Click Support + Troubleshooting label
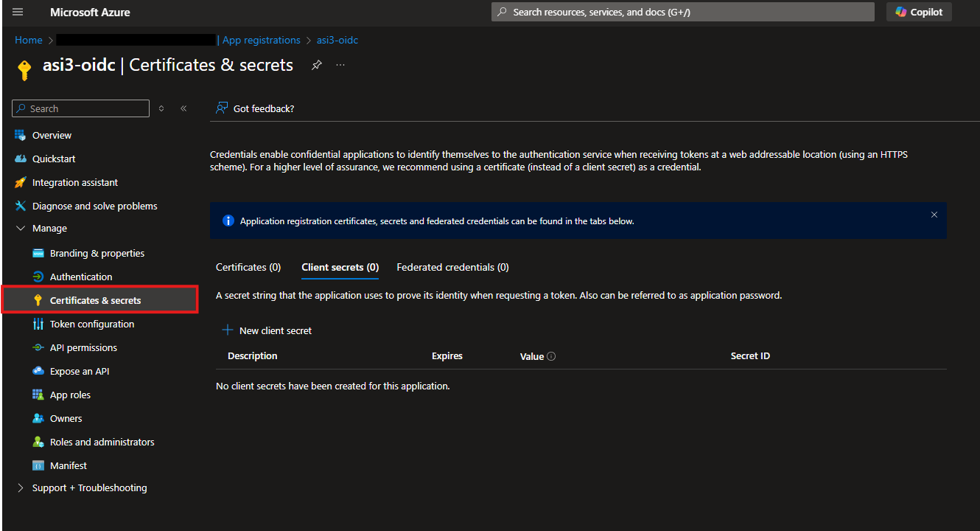Screen dimensions: 980x531 [89, 487]
